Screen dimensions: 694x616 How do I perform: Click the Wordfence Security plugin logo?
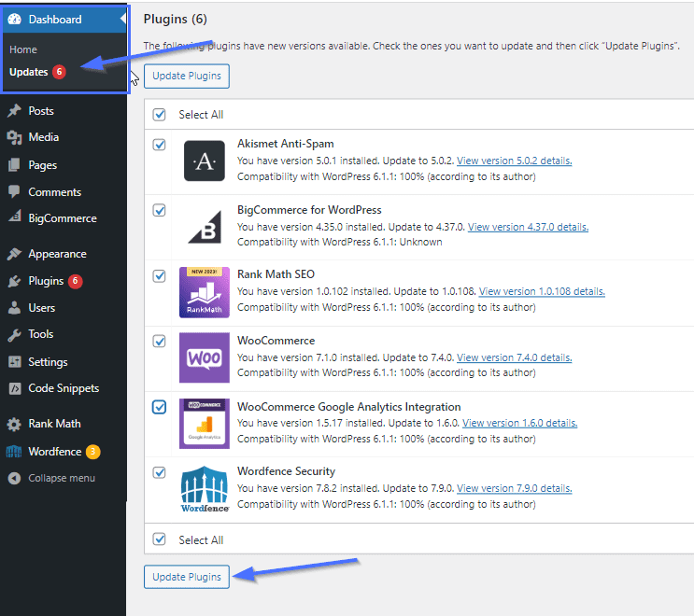pyautogui.click(x=204, y=489)
